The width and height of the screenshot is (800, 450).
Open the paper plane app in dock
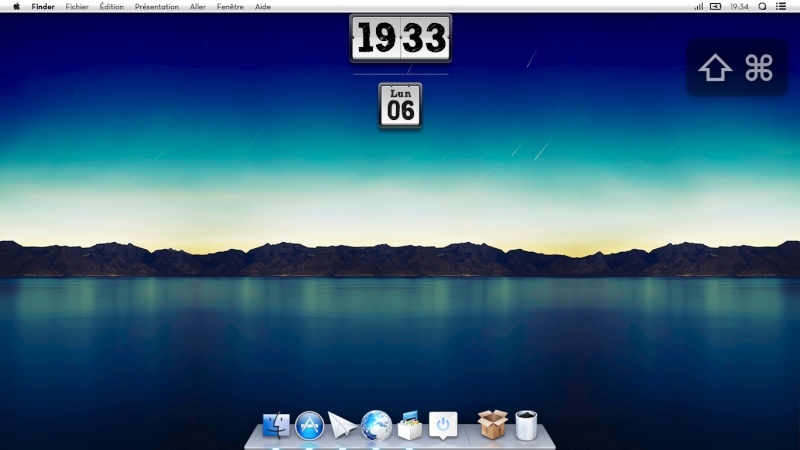342,426
